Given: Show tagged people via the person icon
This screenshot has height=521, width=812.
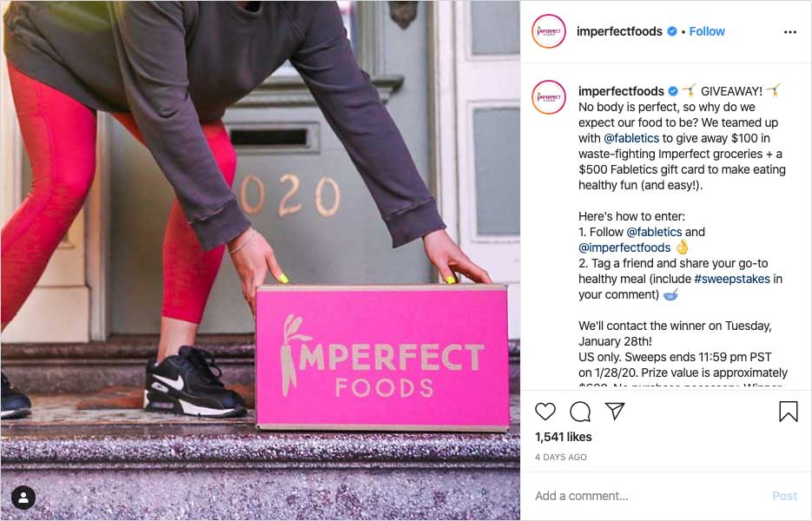Looking at the screenshot, I should [x=23, y=498].
